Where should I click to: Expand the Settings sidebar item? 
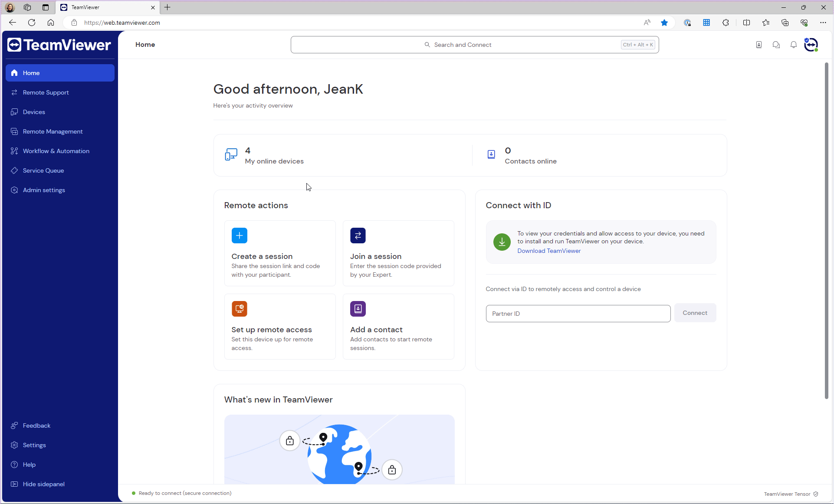pyautogui.click(x=34, y=445)
